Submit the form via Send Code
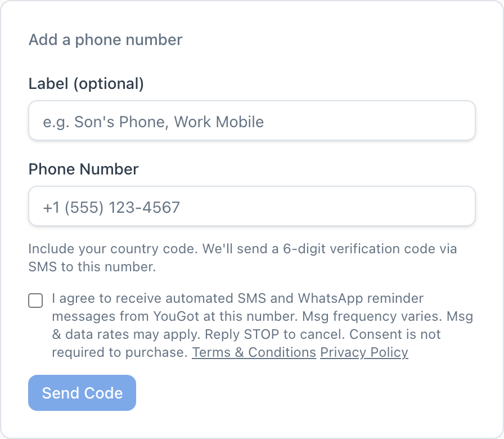Viewport: 504px width, 439px height. (82, 392)
